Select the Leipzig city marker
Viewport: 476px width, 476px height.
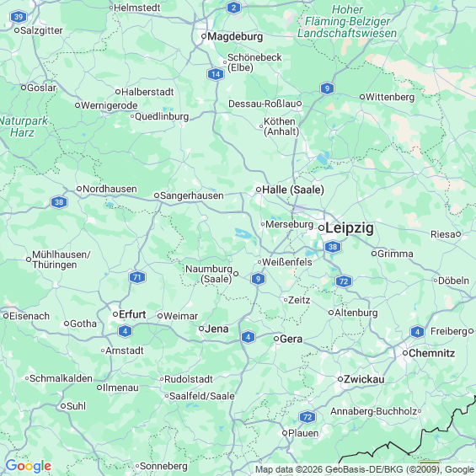point(321,227)
